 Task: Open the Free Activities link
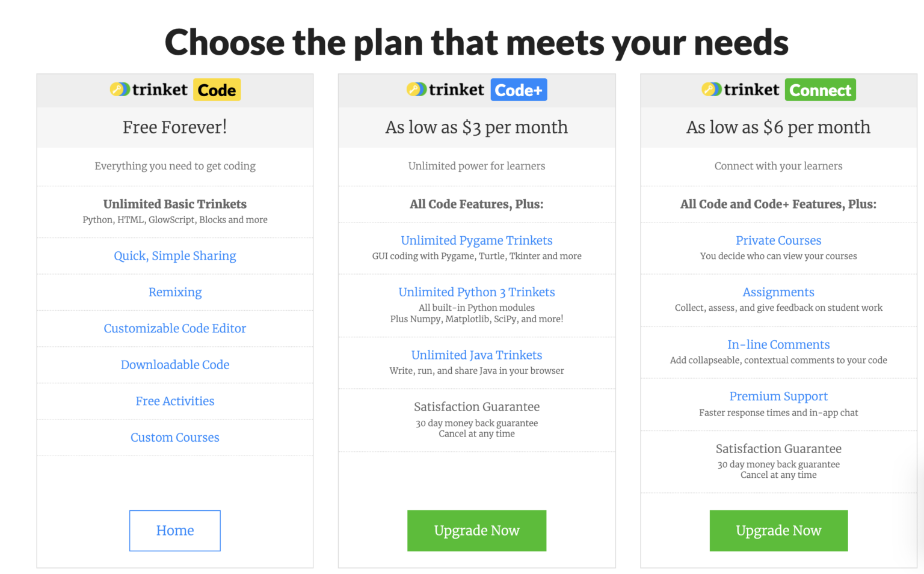175,401
